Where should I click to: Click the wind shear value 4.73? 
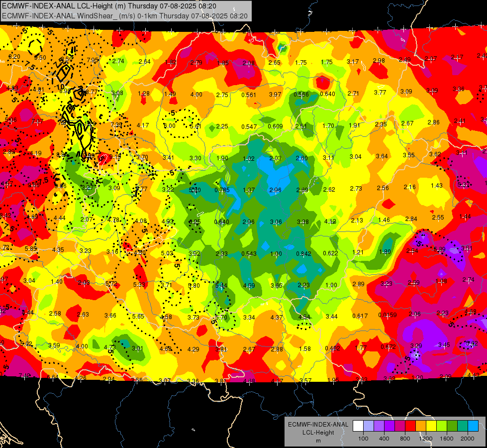coord(109,347)
